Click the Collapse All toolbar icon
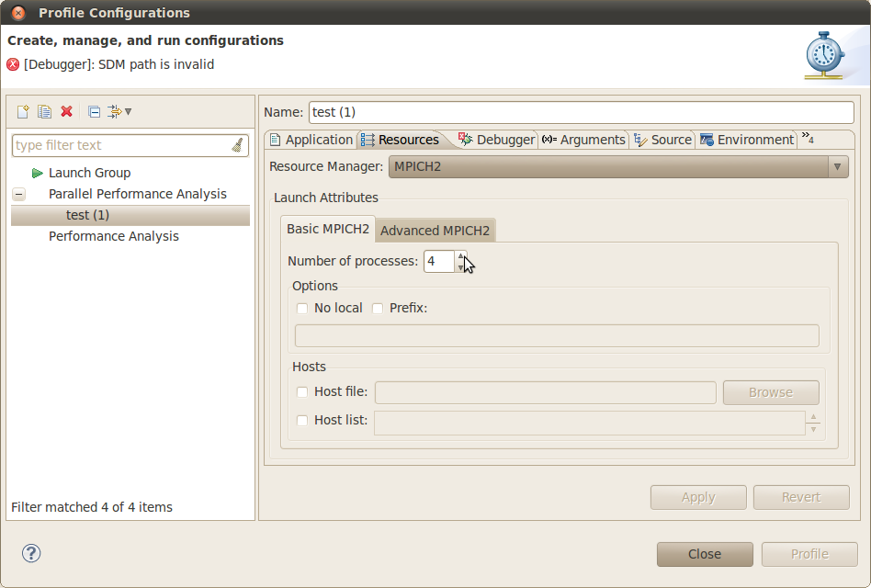Image resolution: width=871 pixels, height=588 pixels. click(94, 111)
